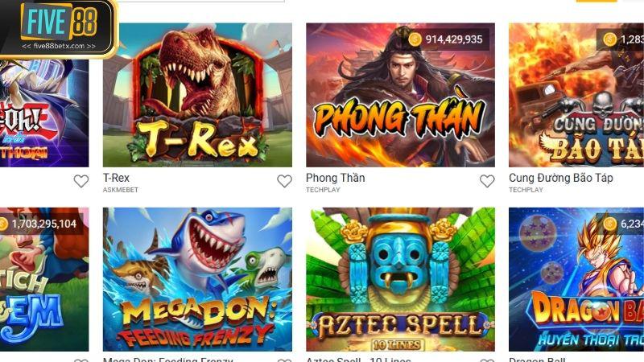
Task: Open Dragon Ball game thumbnail
Action: click(576, 279)
